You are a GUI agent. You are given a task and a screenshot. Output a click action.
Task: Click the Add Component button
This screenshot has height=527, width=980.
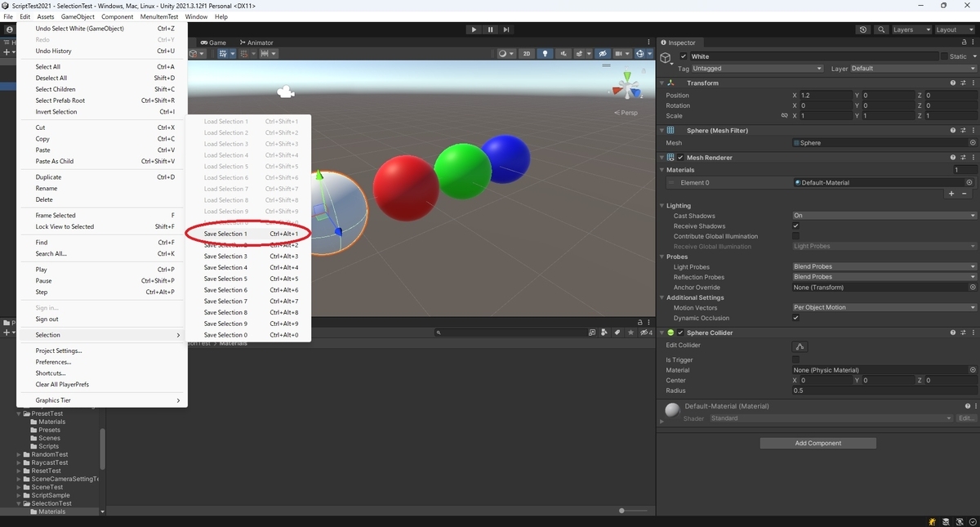817,443
